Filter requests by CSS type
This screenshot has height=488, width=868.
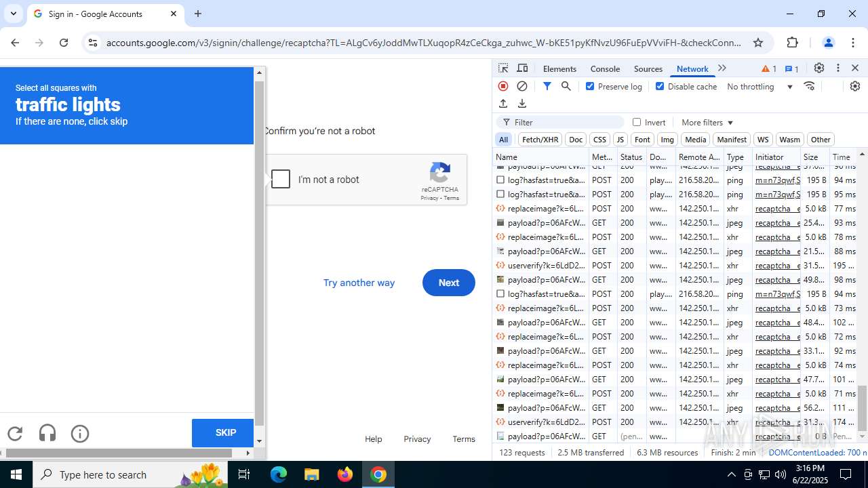point(599,140)
